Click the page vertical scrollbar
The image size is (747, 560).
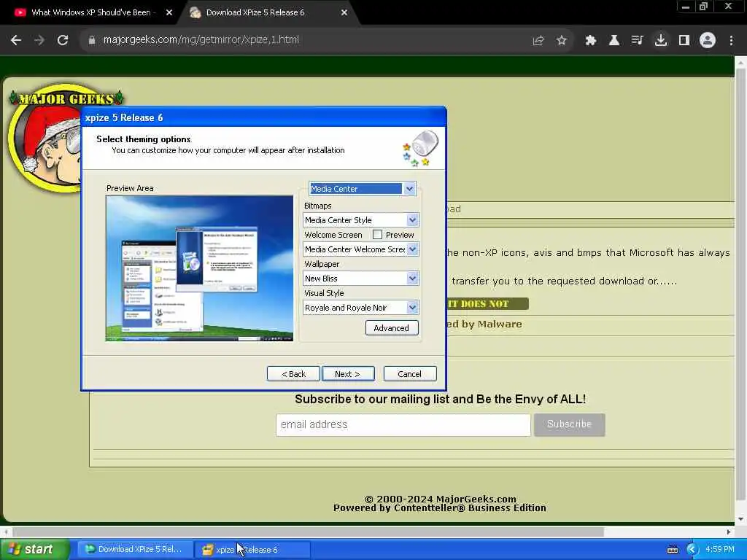tap(740, 286)
